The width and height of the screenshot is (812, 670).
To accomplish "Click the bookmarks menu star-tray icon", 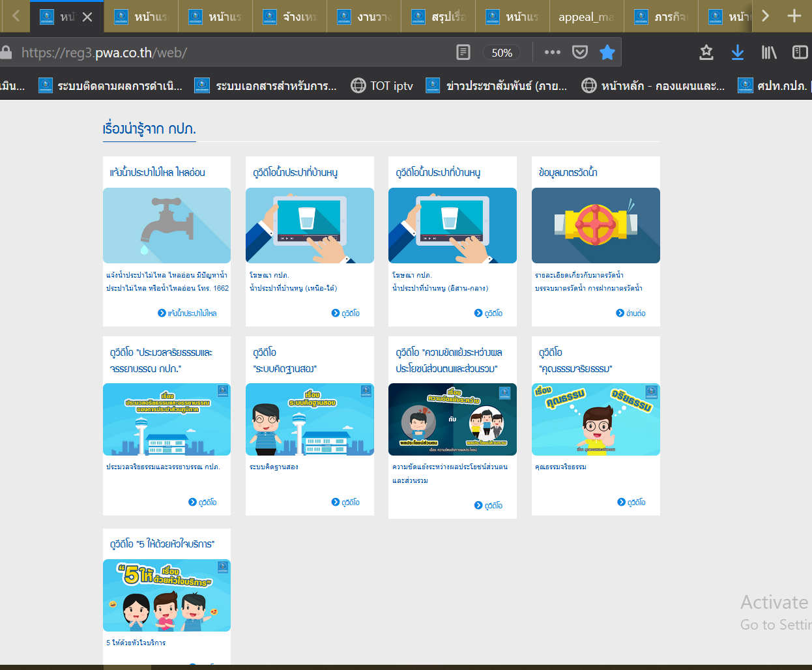I will (x=706, y=52).
